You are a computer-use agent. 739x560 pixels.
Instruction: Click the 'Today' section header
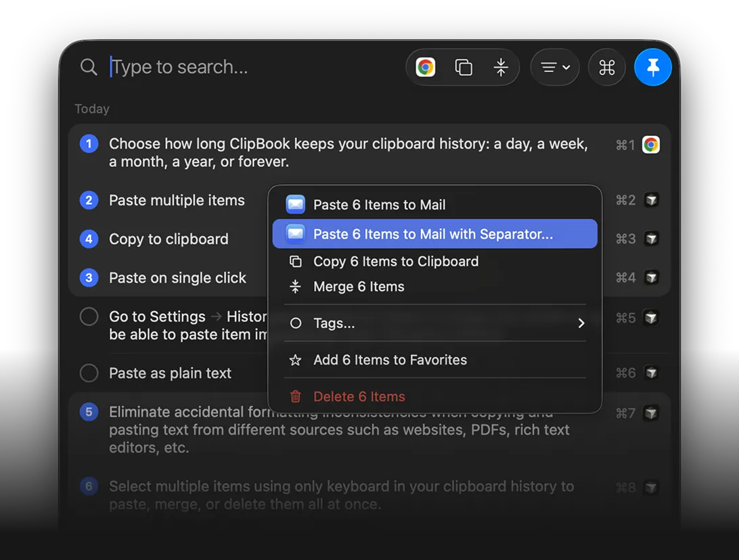92,109
